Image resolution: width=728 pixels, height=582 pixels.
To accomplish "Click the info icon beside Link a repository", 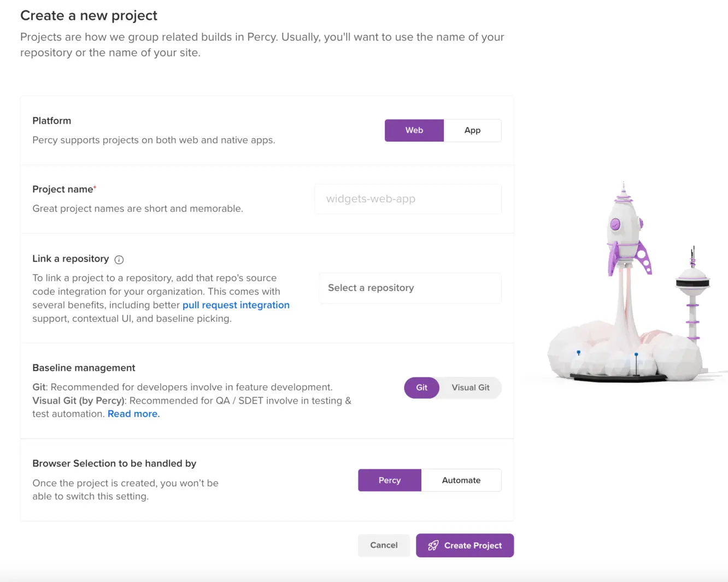I will [119, 260].
